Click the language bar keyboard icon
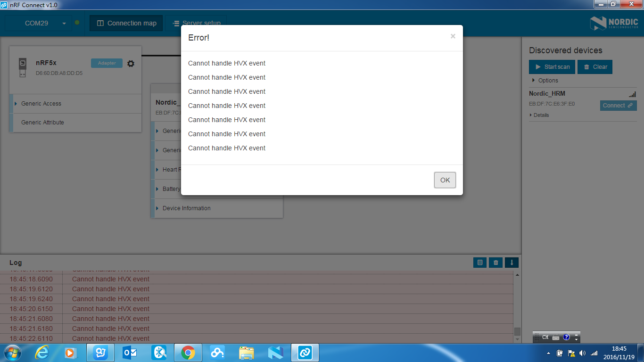This screenshot has height=362, width=644. (x=556, y=337)
